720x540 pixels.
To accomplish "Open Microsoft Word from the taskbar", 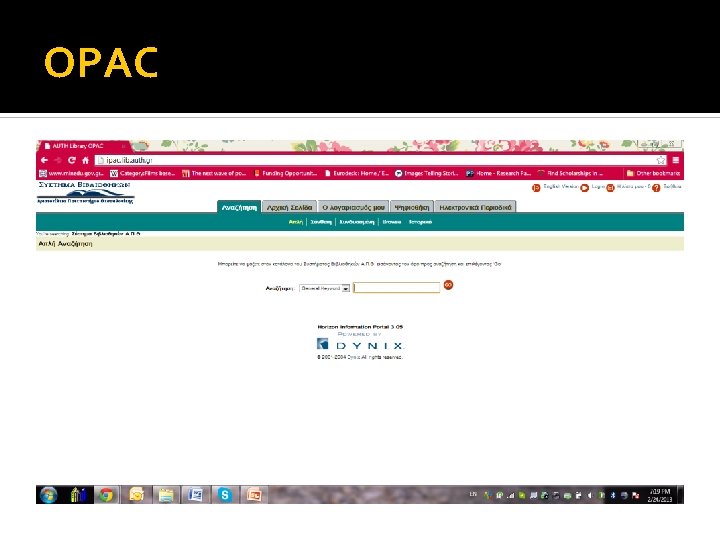I will click(x=196, y=495).
